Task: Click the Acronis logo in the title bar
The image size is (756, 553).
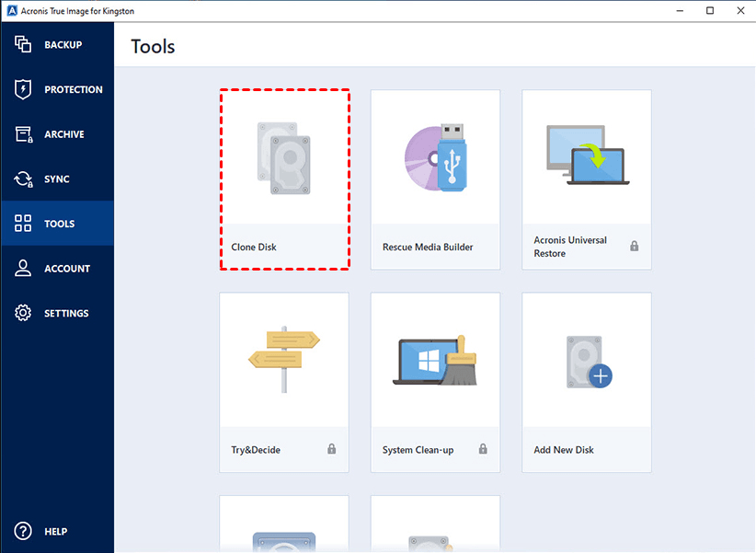Action: pos(12,10)
